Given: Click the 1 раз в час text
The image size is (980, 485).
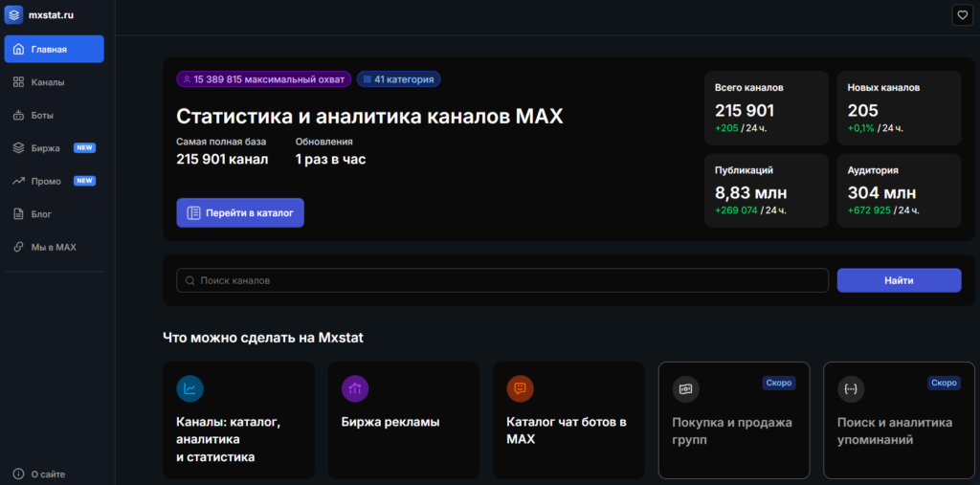Looking at the screenshot, I should click(x=330, y=160).
